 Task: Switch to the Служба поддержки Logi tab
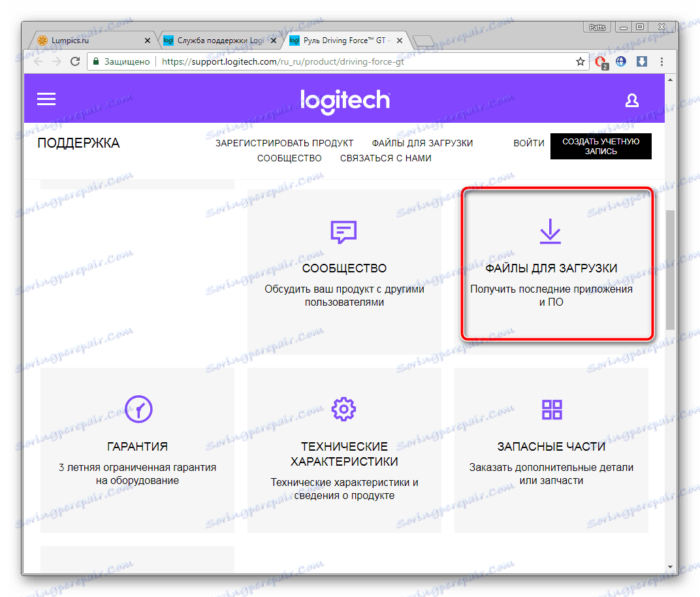coord(219,40)
